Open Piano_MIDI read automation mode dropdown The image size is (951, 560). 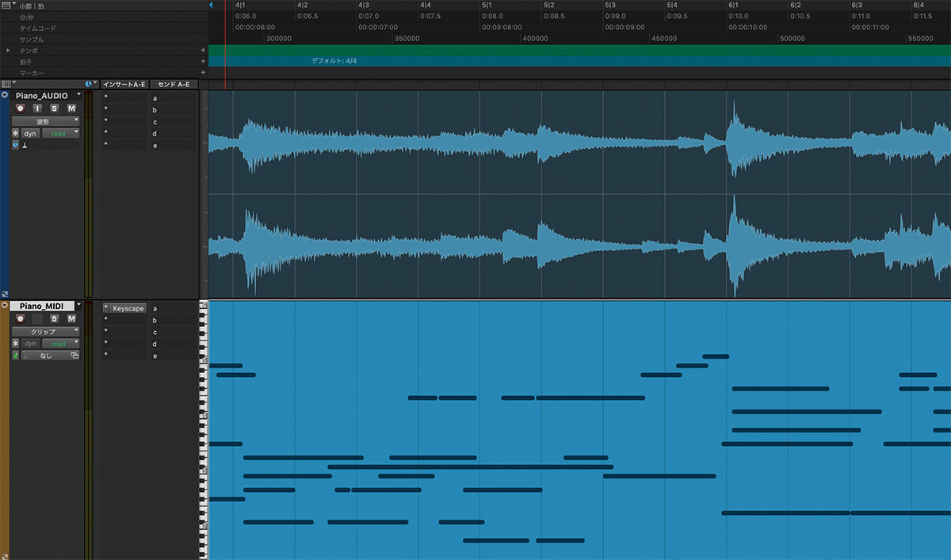[x=61, y=344]
